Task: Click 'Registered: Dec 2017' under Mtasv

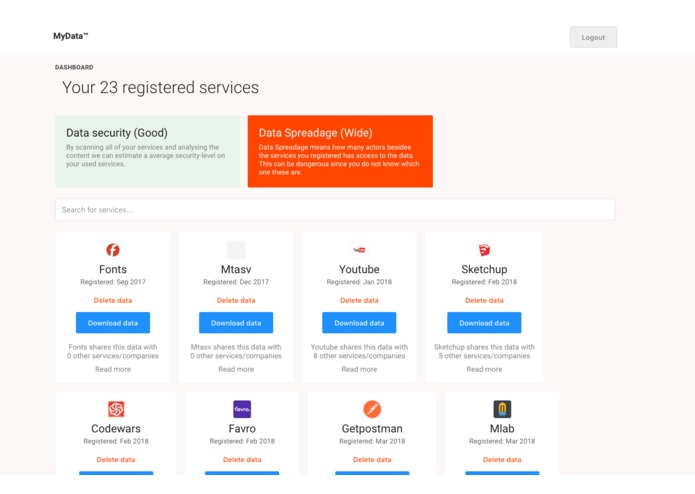Action: (x=236, y=282)
